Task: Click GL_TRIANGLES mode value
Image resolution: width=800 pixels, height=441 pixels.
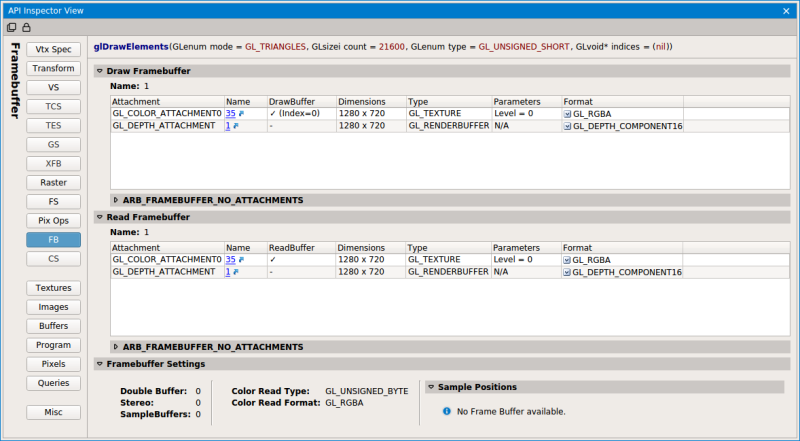Action: coord(276,47)
